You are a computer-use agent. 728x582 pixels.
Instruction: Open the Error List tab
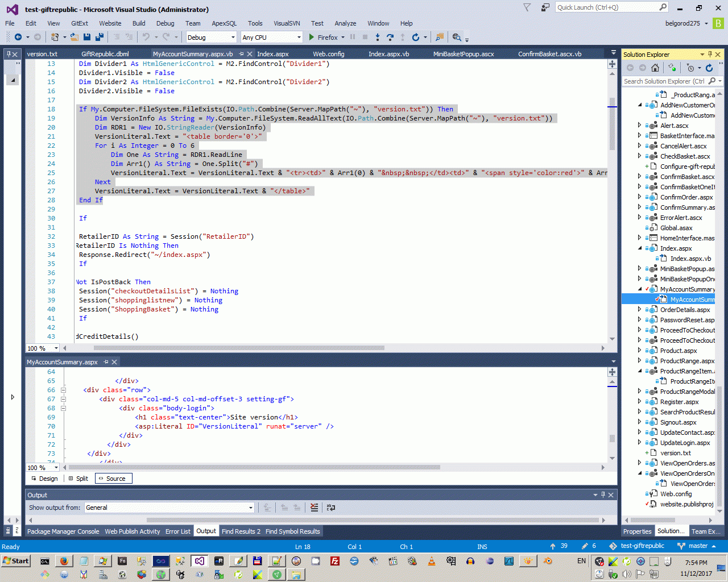point(177,531)
